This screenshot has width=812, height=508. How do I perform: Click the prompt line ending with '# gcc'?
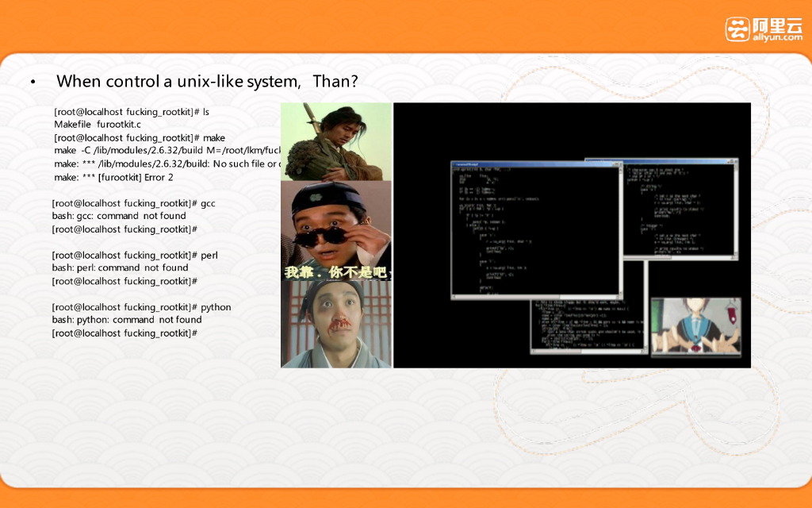point(133,203)
